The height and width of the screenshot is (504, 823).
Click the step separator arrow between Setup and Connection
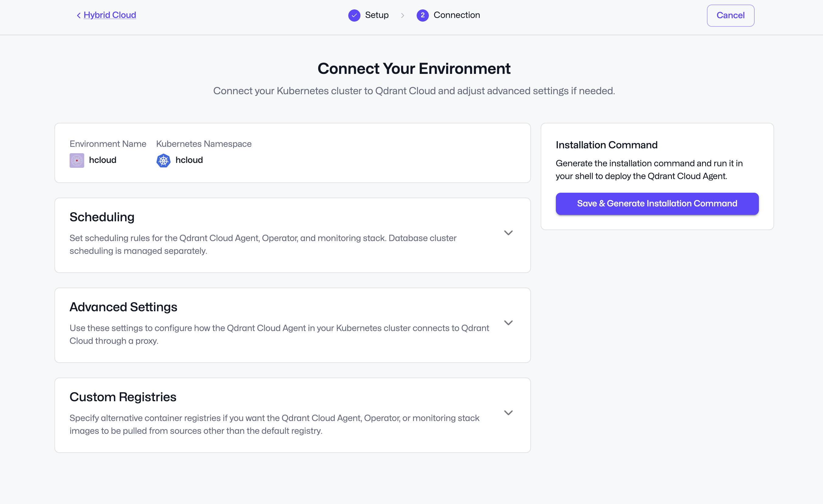point(402,16)
